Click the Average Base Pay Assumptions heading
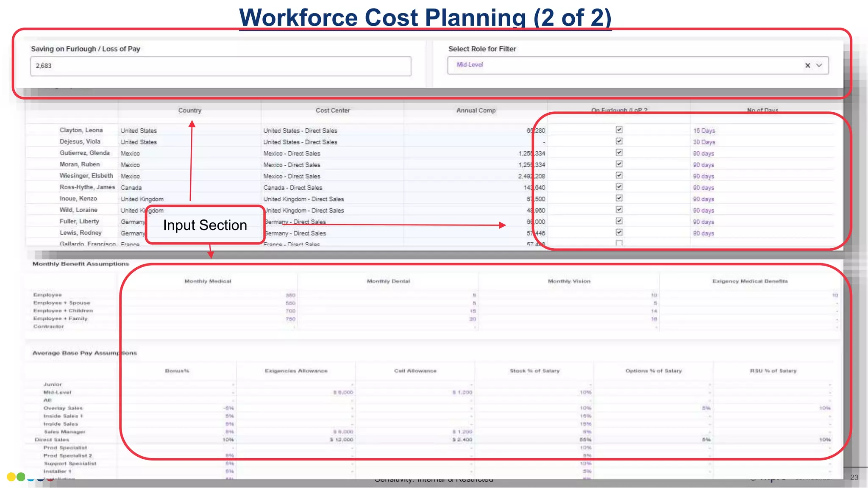The image size is (868, 488). tap(85, 353)
